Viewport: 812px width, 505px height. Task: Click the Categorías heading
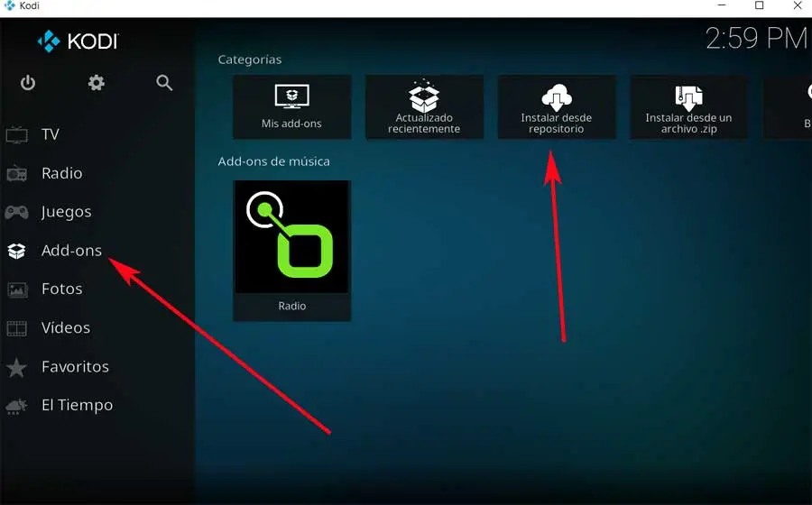click(250, 60)
